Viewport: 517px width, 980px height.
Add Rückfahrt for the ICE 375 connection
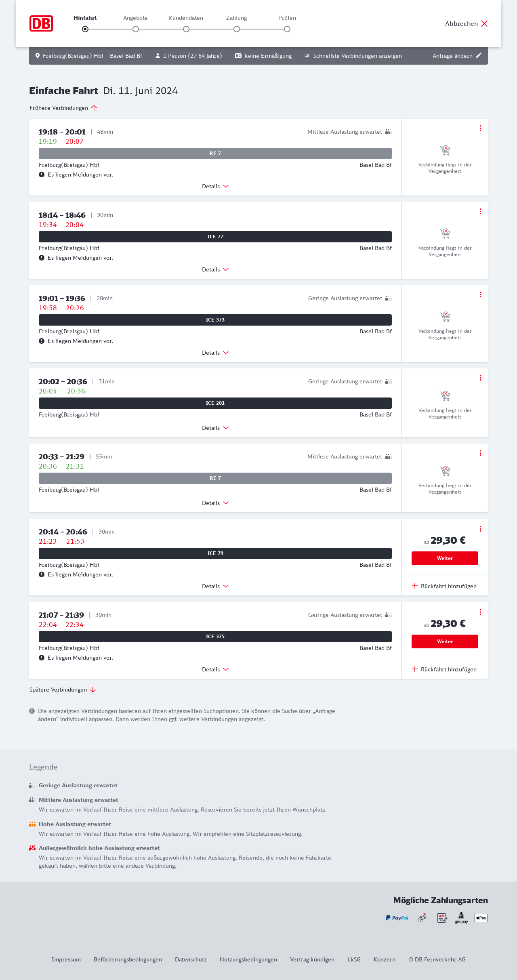coord(444,669)
